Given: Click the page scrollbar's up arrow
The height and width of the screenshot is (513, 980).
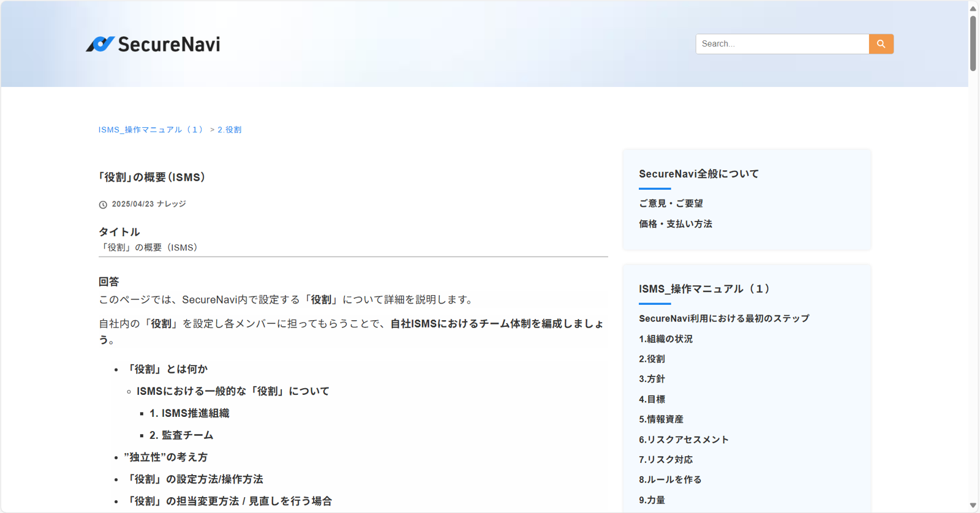Looking at the screenshot, I should (x=973, y=8).
